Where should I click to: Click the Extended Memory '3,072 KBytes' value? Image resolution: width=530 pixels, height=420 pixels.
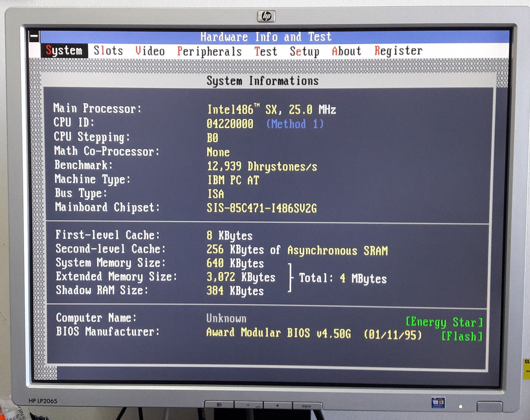(x=241, y=277)
